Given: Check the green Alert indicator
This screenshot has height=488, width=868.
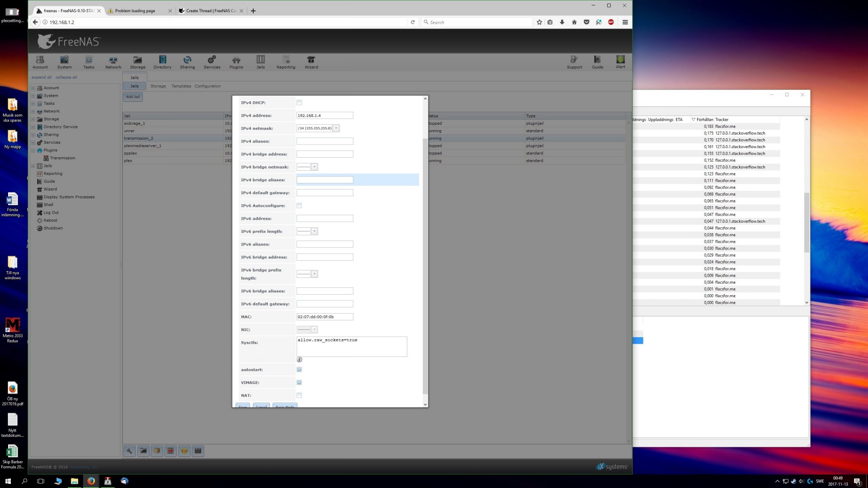Looking at the screenshot, I should pyautogui.click(x=620, y=62).
